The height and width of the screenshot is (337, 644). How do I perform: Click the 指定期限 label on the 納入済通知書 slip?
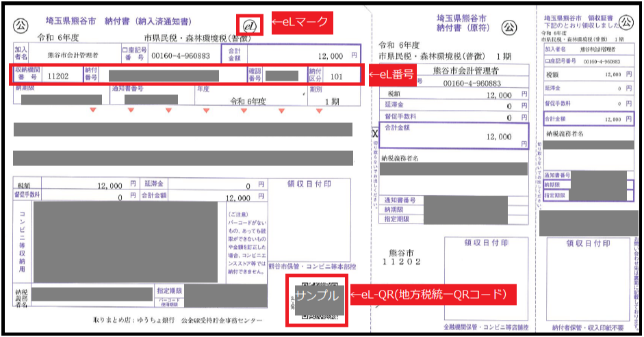coord(169,291)
